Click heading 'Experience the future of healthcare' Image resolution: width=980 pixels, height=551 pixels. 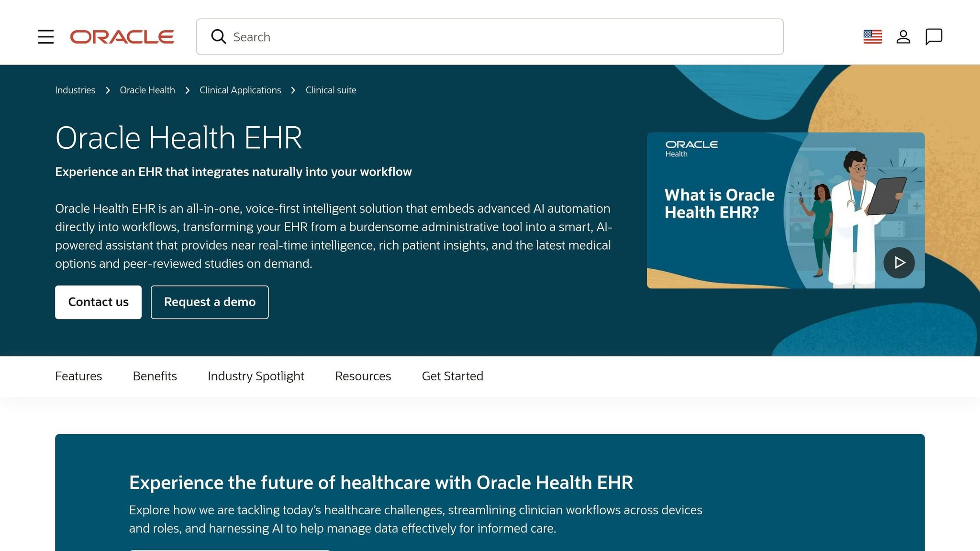click(x=381, y=483)
